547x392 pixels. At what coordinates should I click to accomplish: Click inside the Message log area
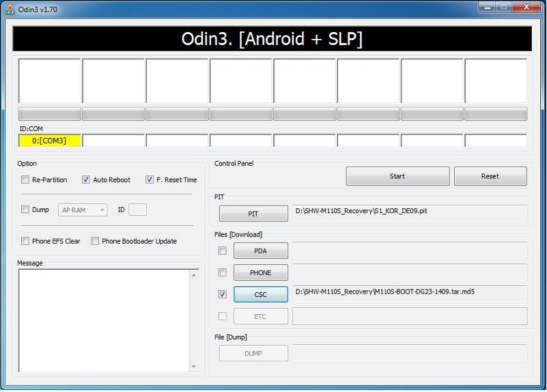click(x=104, y=320)
